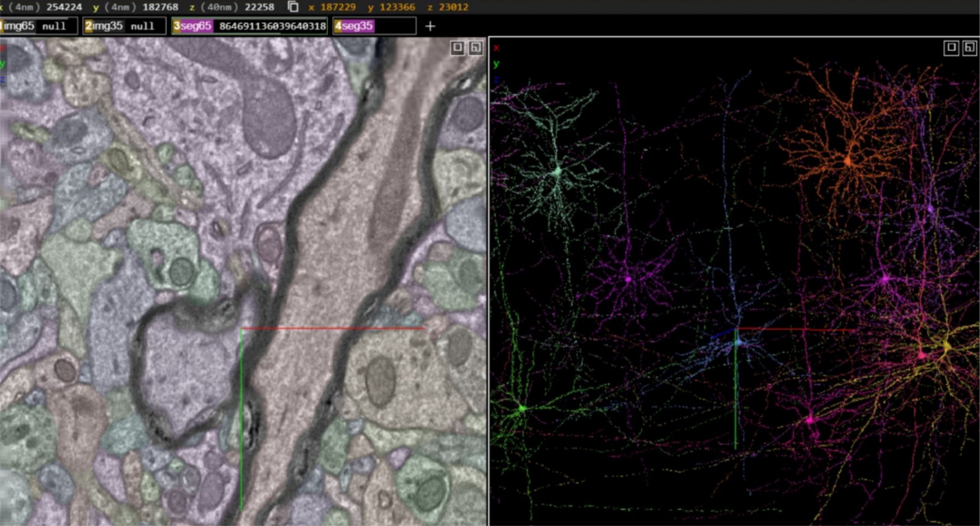Toggle visibility via number 2 on img35

88,26
